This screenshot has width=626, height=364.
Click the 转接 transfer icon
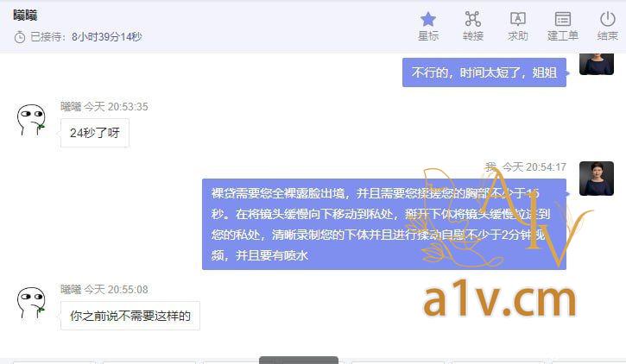pos(472,19)
